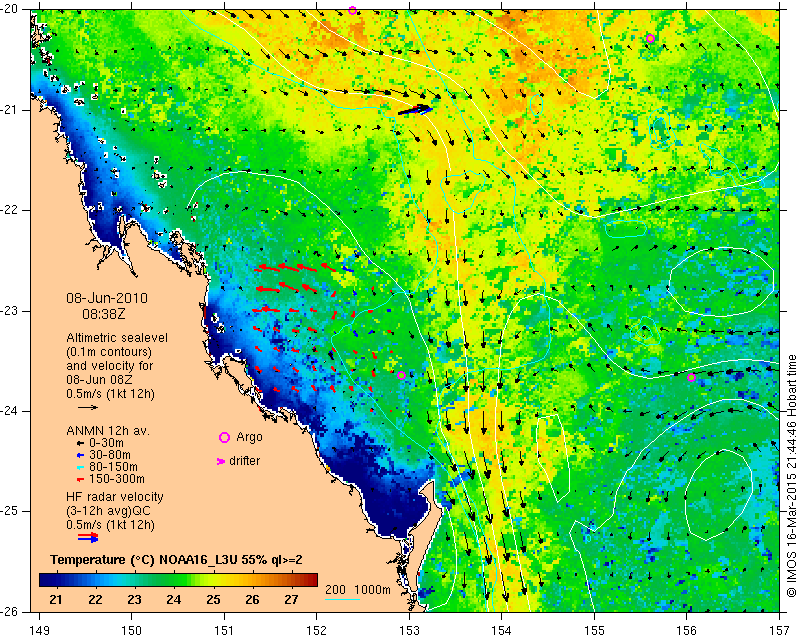Click the '26' colorbar tick label
Viewport: 800px width, 640px height.
(252, 600)
